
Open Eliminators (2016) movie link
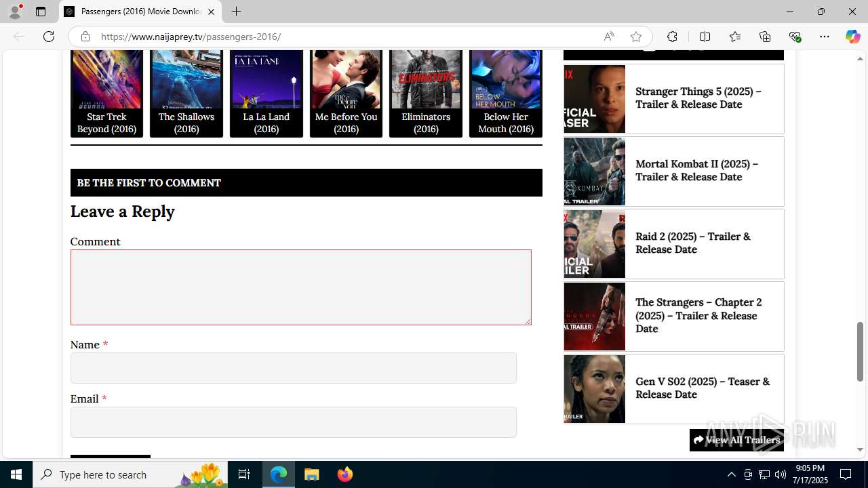[x=426, y=123]
